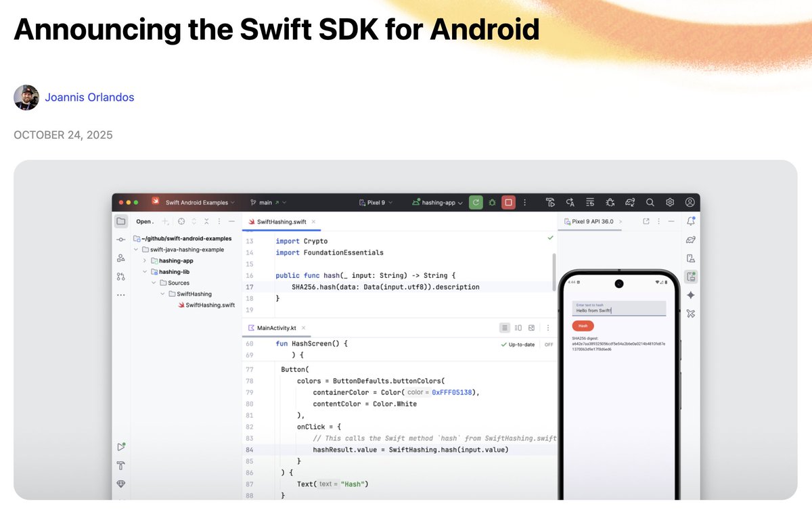Click the green Rerun hashing-app button

pyautogui.click(x=476, y=202)
